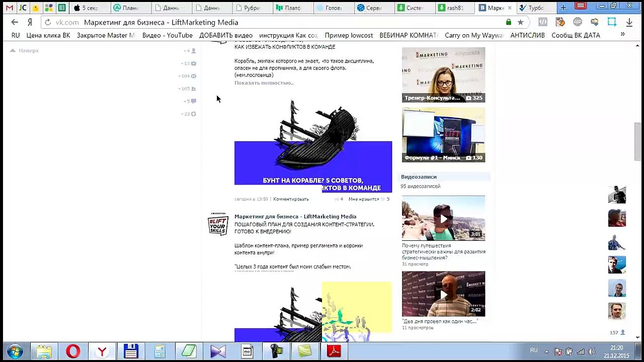Expand bookmarks overflow chevron
The image size is (644, 362).
(x=622, y=34)
